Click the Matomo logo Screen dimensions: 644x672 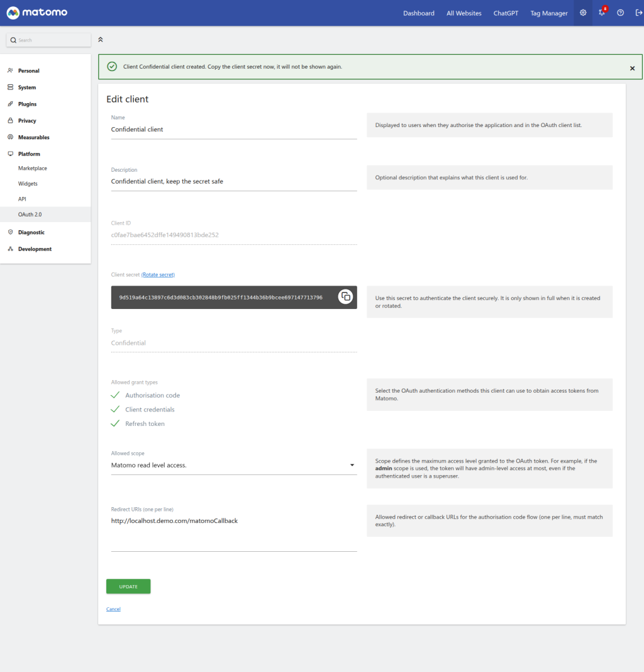click(36, 13)
